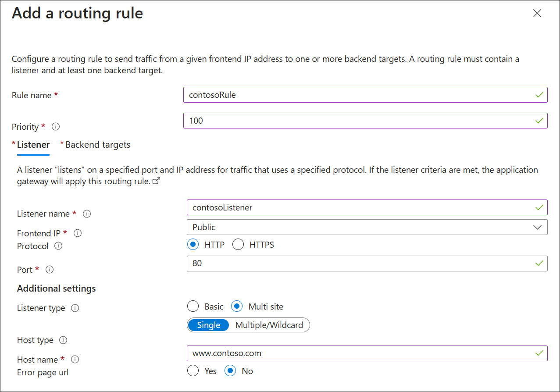Select Yes for Error page url
Image resolution: width=560 pixels, height=392 pixels.
click(193, 371)
